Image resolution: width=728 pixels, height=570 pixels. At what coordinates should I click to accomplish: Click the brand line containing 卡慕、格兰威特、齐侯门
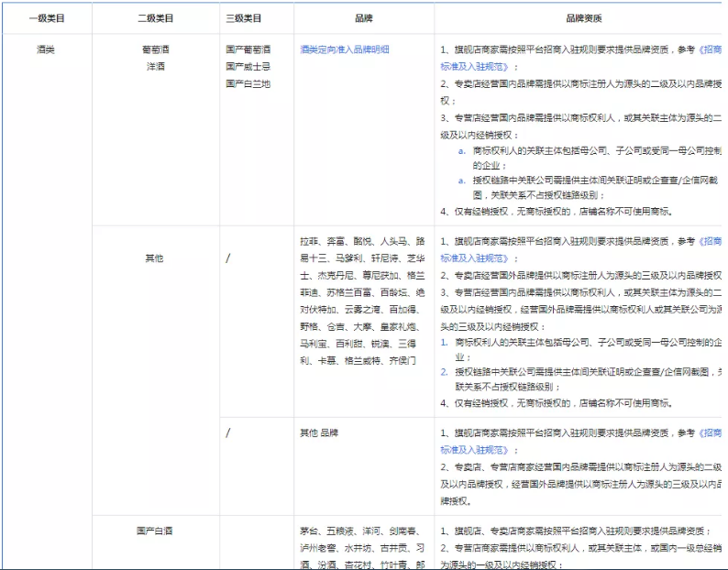pyautogui.click(x=358, y=361)
